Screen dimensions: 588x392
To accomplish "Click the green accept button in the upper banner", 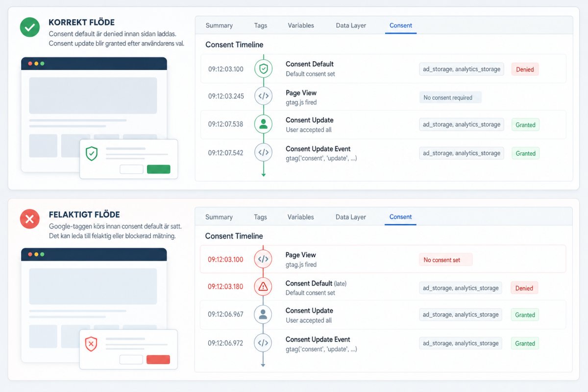I will click(159, 169).
